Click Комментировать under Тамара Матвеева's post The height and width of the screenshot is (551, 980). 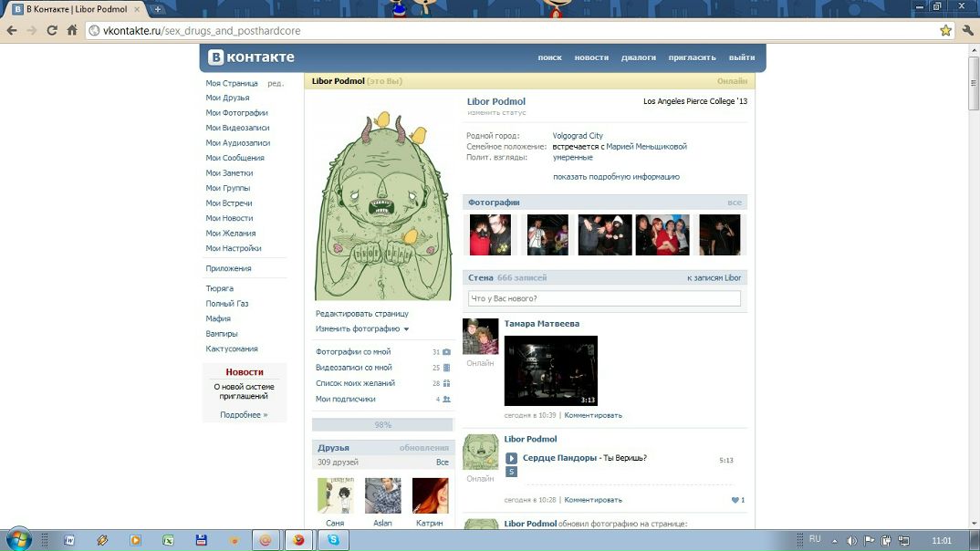pos(593,415)
